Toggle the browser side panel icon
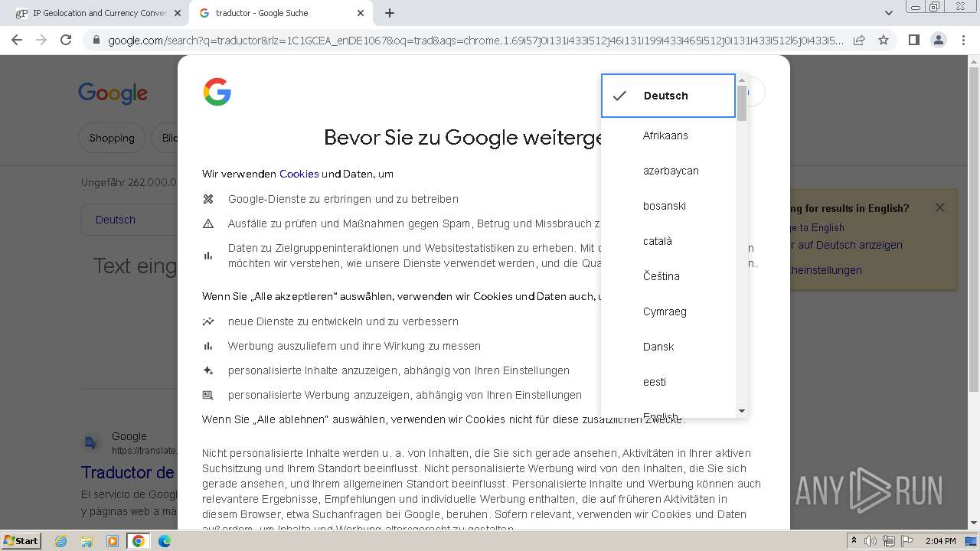Screen dimensions: 980x551 [913, 40]
